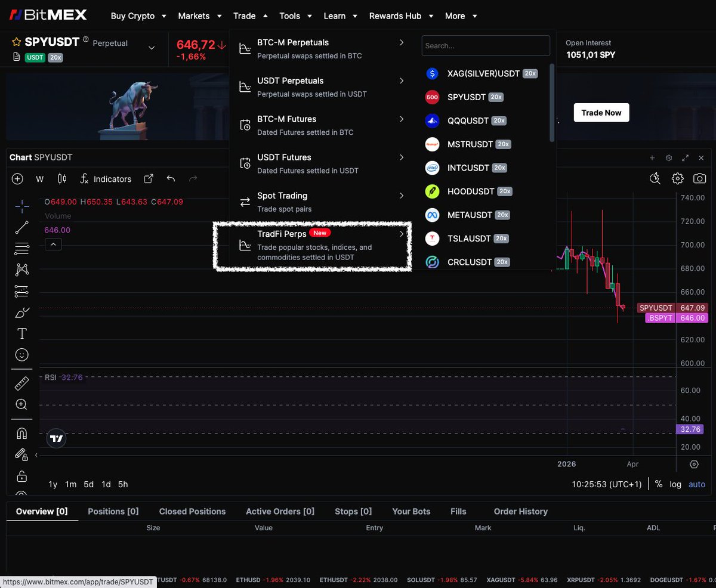This screenshot has height=588, width=716.
Task: Select the zoom in tool
Action: (x=22, y=404)
